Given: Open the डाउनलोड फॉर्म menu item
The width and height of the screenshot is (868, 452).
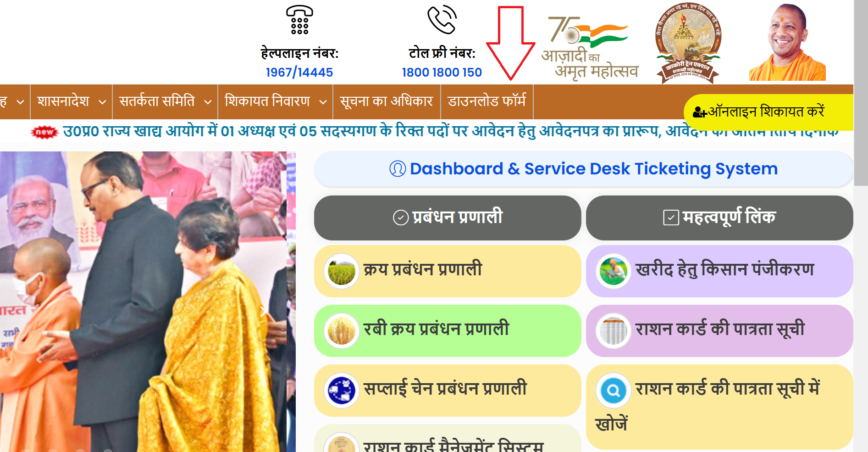Looking at the screenshot, I should point(487,101).
